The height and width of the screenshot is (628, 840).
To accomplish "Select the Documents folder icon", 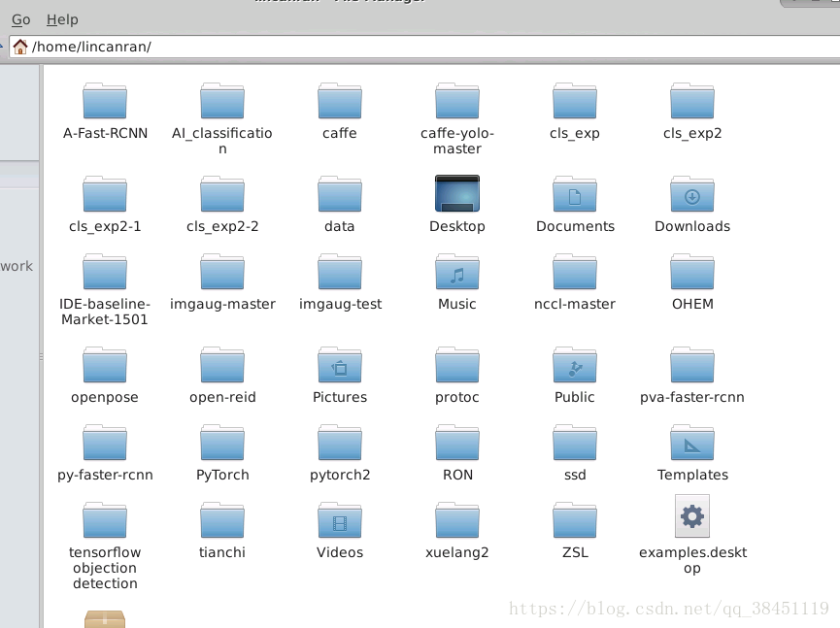I will coord(575,194).
